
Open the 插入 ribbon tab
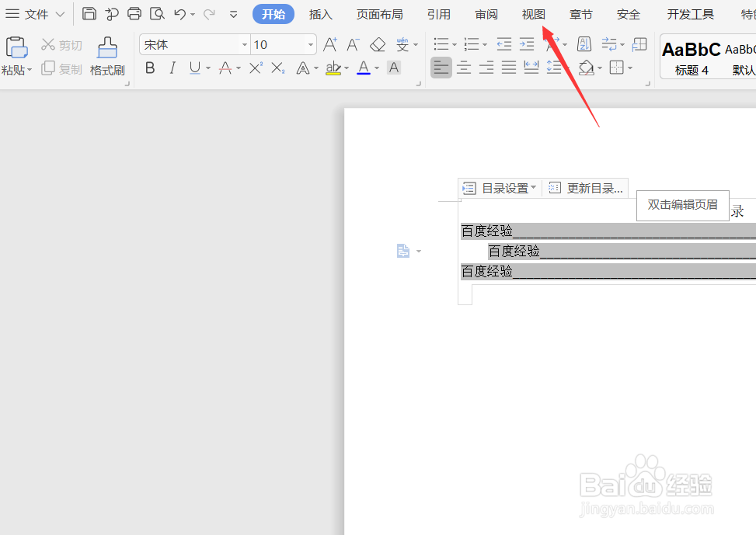point(321,15)
